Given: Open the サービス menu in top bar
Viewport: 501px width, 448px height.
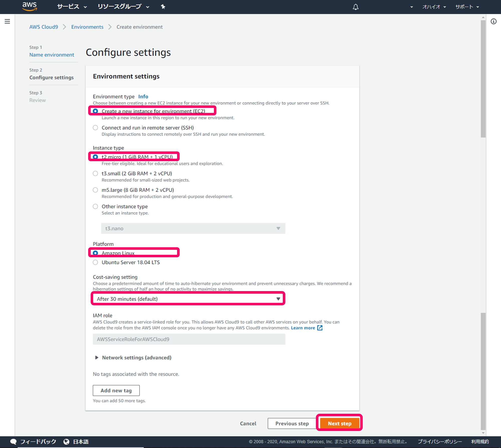Looking at the screenshot, I should tap(72, 7).
